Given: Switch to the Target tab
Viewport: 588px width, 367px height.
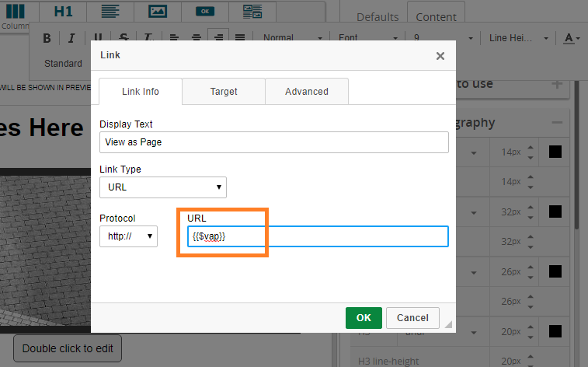Looking at the screenshot, I should (224, 91).
